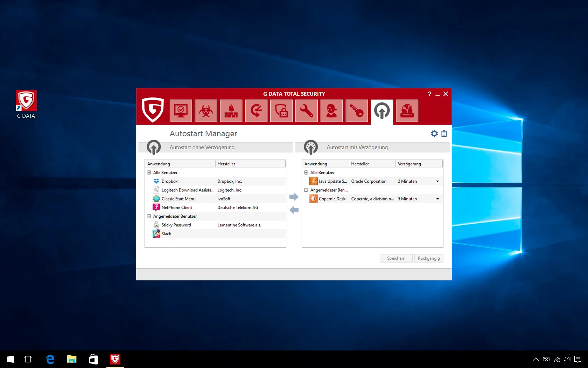Open the Security Center monitor tab

[181, 111]
